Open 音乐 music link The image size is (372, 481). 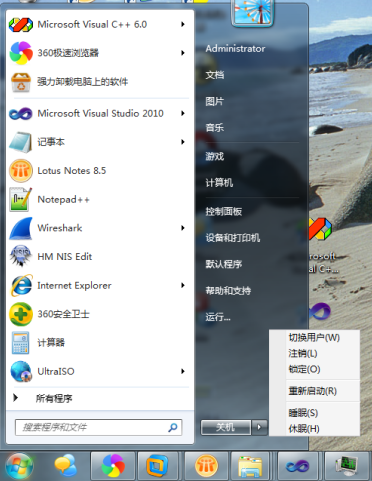(215, 128)
